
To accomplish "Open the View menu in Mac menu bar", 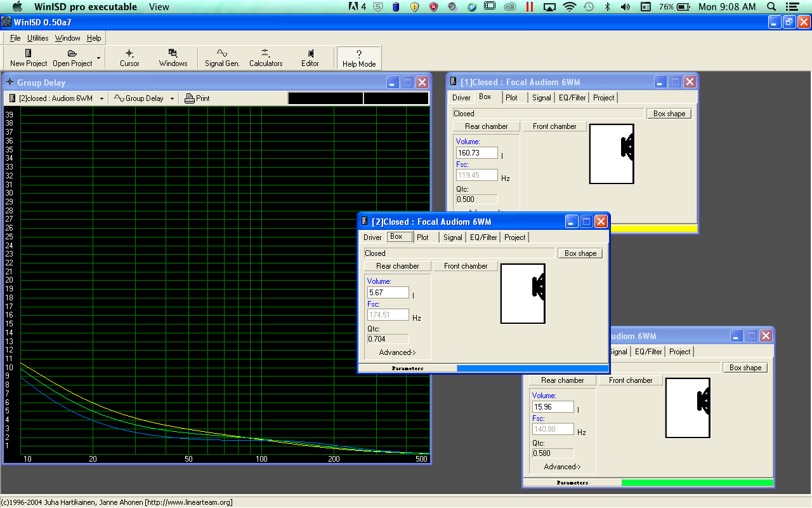I will tap(159, 7).
